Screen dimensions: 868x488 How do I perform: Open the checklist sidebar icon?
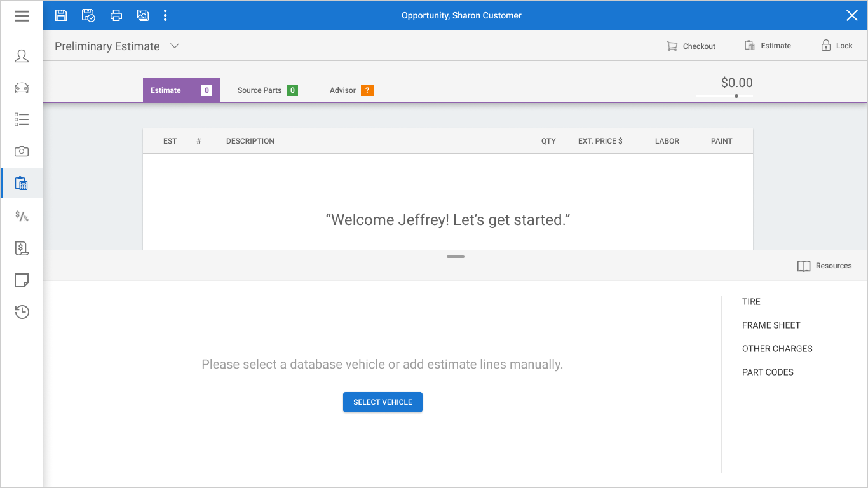[22, 119]
